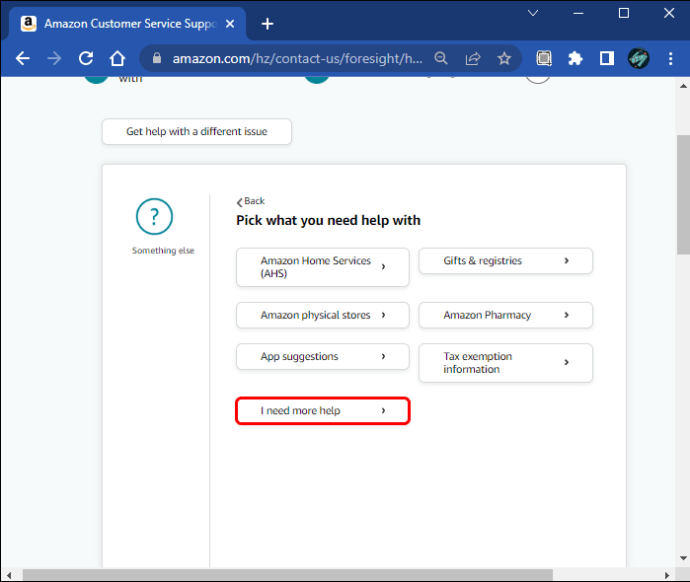690x582 pixels.
Task: Click chevron on Amazon physical stores row
Action: [383, 315]
